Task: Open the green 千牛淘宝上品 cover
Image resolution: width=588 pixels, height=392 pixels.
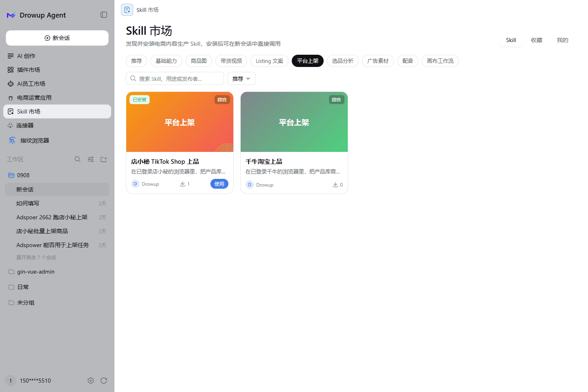Action: (294, 122)
